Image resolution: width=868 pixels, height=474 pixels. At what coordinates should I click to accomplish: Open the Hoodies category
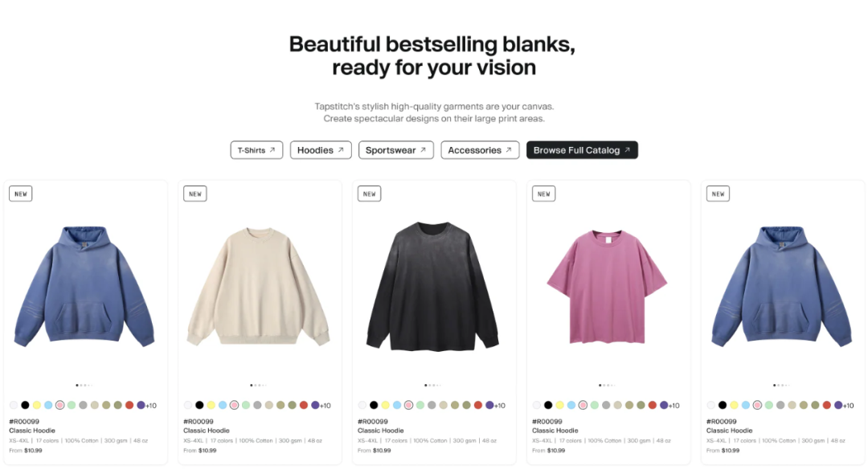pos(321,150)
